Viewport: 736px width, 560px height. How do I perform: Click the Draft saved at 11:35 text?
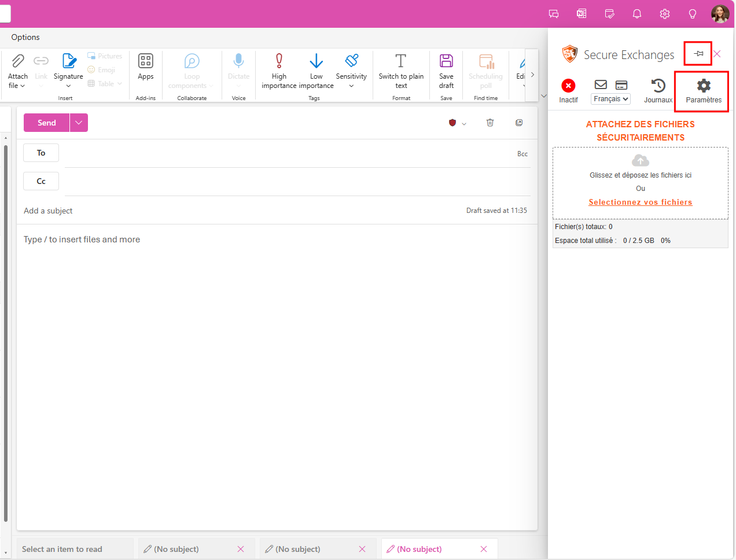pyautogui.click(x=496, y=211)
